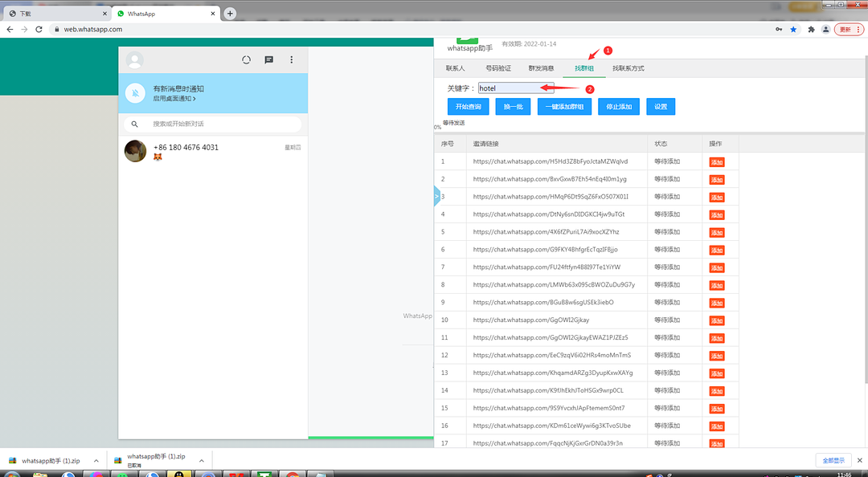Open the WhatsApp three-dot menu
868x477 pixels.
(292, 59)
